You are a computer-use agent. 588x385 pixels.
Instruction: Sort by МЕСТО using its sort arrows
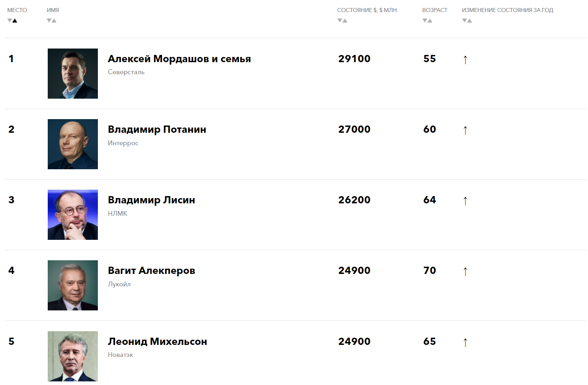pyautogui.click(x=12, y=20)
